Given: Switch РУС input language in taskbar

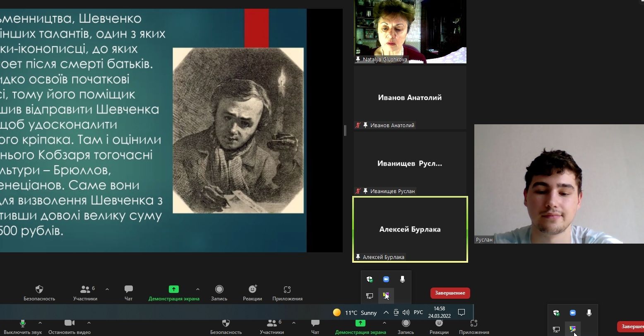Looking at the screenshot, I should 418,312.
